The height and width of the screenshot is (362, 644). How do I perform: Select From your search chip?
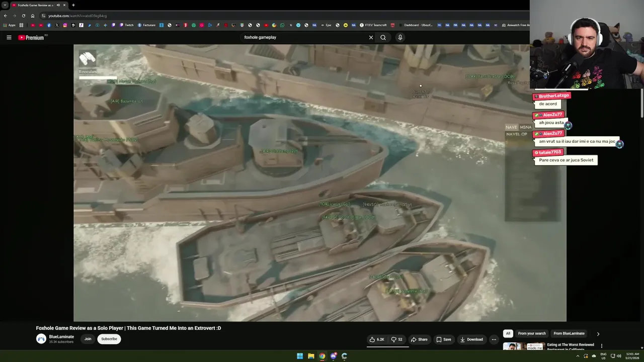tap(532, 333)
